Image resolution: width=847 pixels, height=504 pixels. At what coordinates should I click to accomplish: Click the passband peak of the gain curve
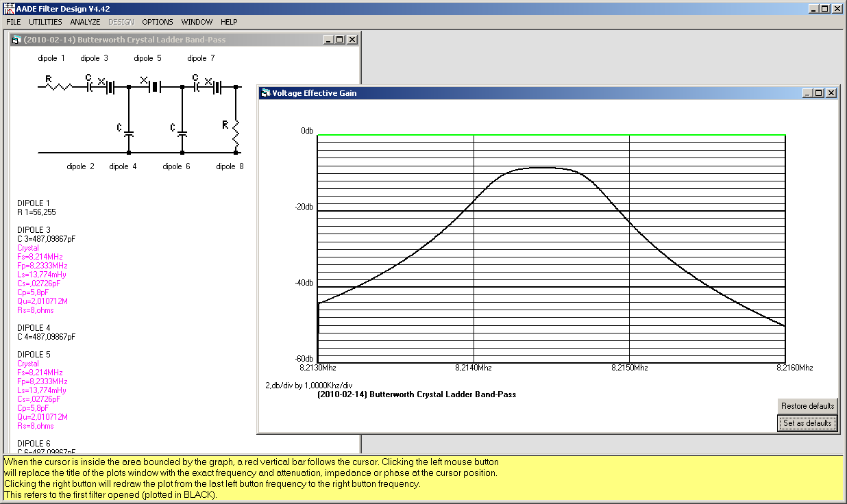click(x=541, y=167)
